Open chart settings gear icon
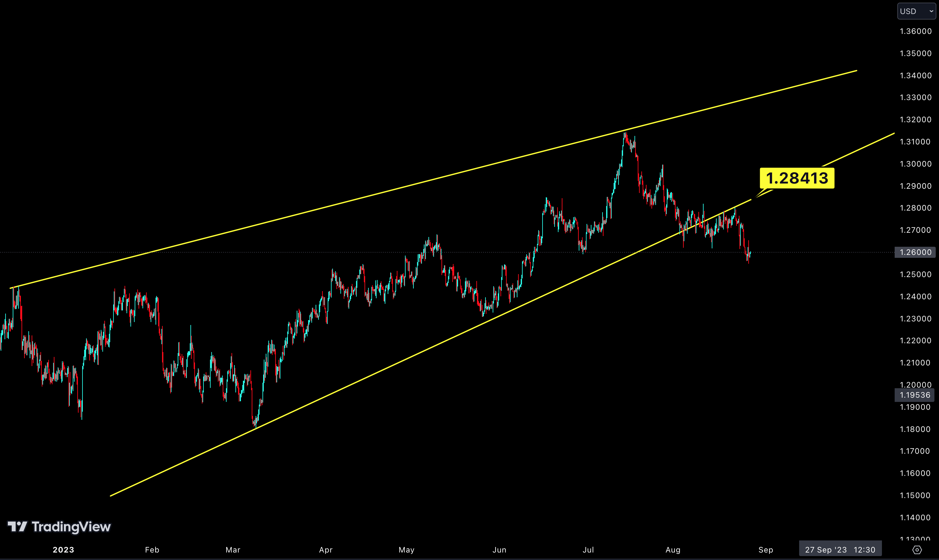This screenshot has height=560, width=939. (x=917, y=550)
